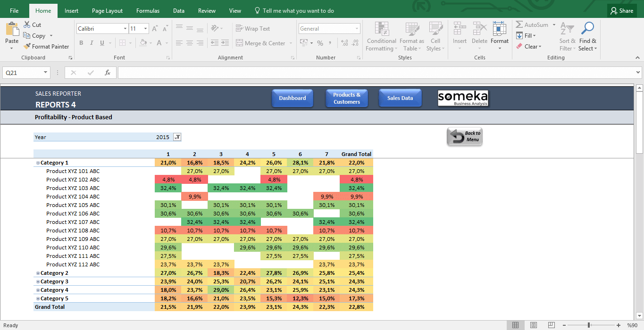Expand the formula bar
Viewport: 644px width, 330px height.
[x=638, y=73]
